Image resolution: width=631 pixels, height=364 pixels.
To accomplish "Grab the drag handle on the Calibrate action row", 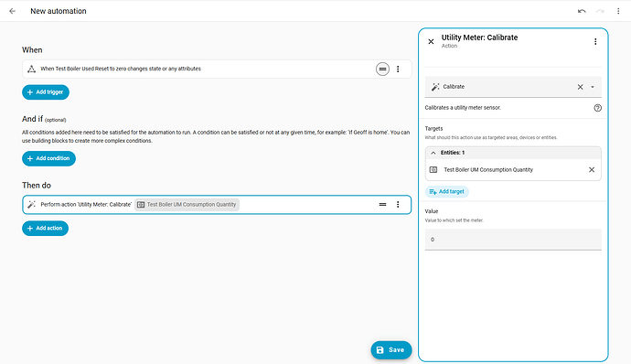I will pyautogui.click(x=382, y=205).
